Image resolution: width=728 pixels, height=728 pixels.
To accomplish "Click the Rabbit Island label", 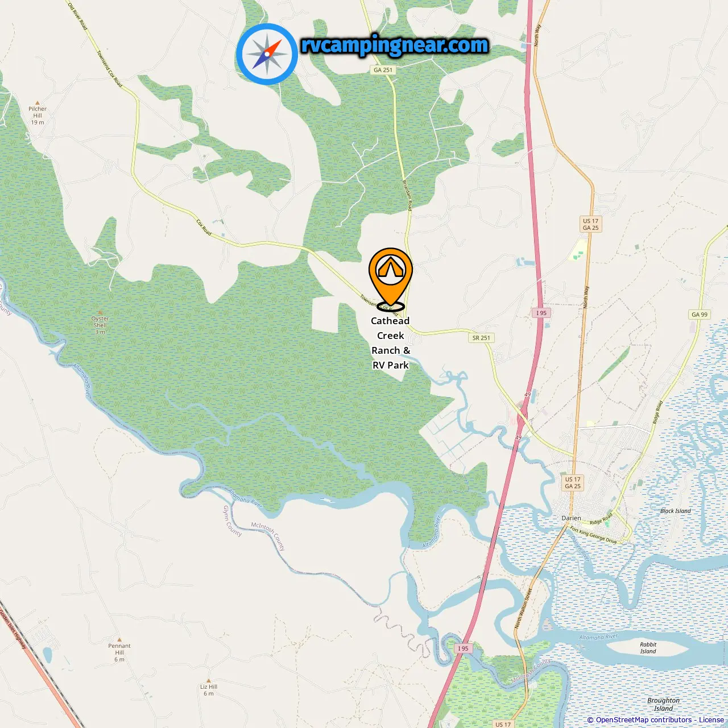I will pos(648,648).
